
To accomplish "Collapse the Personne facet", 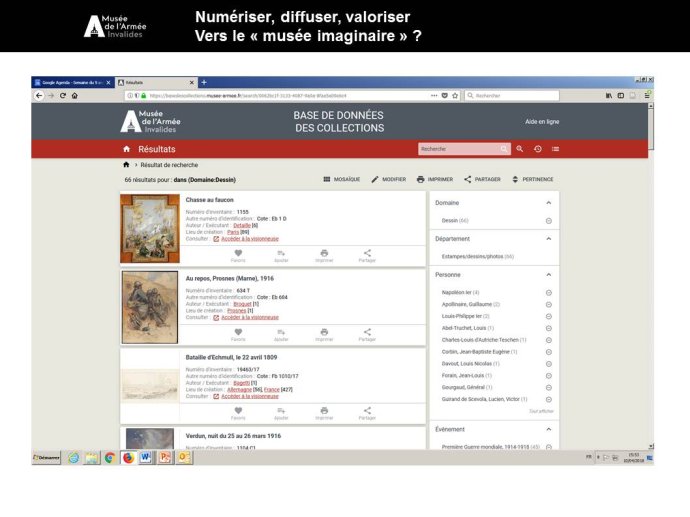I will click(x=549, y=275).
